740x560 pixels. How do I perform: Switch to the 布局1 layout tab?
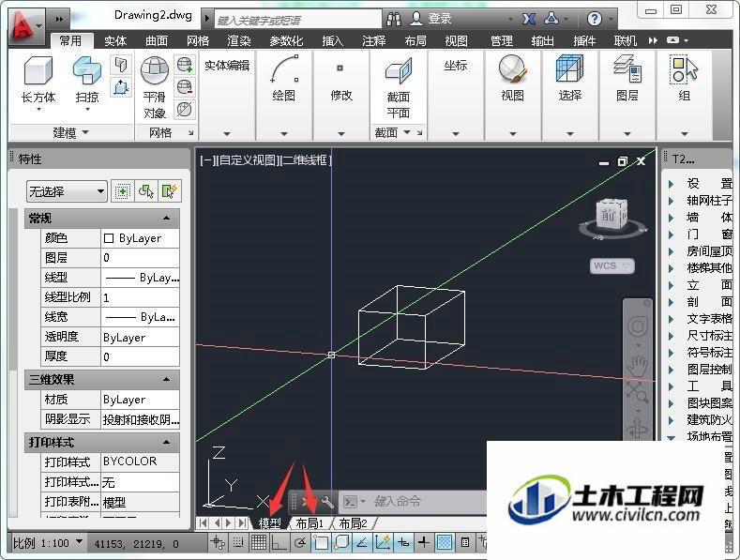[310, 523]
